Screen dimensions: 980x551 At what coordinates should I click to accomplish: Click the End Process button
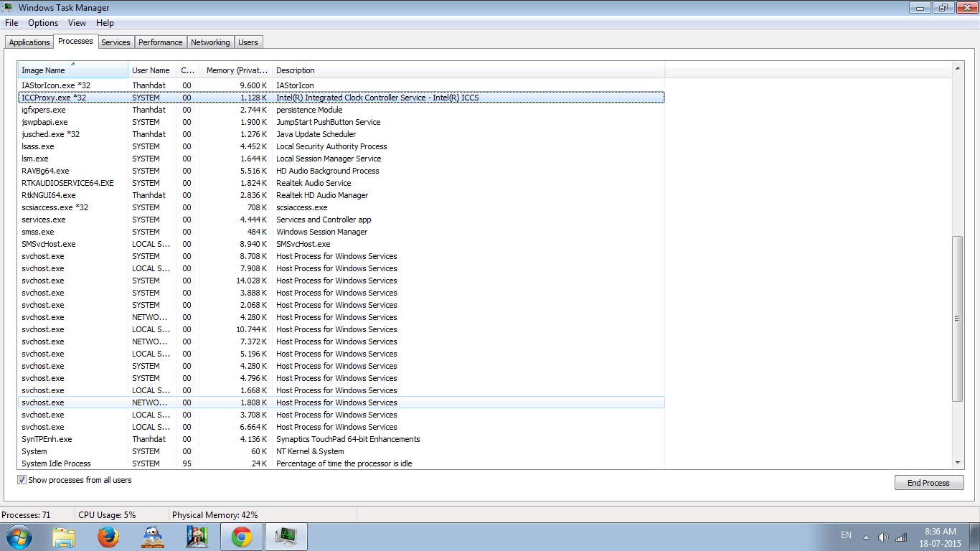click(928, 483)
